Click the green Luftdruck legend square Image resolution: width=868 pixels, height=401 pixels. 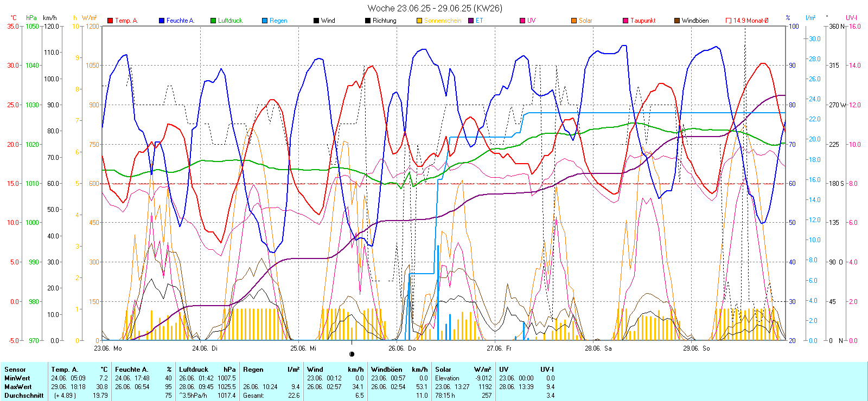pyautogui.click(x=213, y=21)
